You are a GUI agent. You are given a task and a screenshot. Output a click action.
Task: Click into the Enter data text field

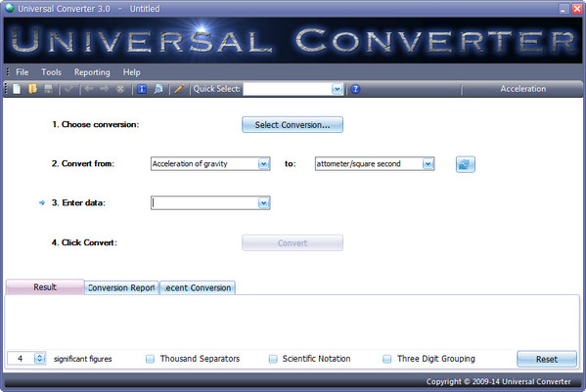click(204, 203)
